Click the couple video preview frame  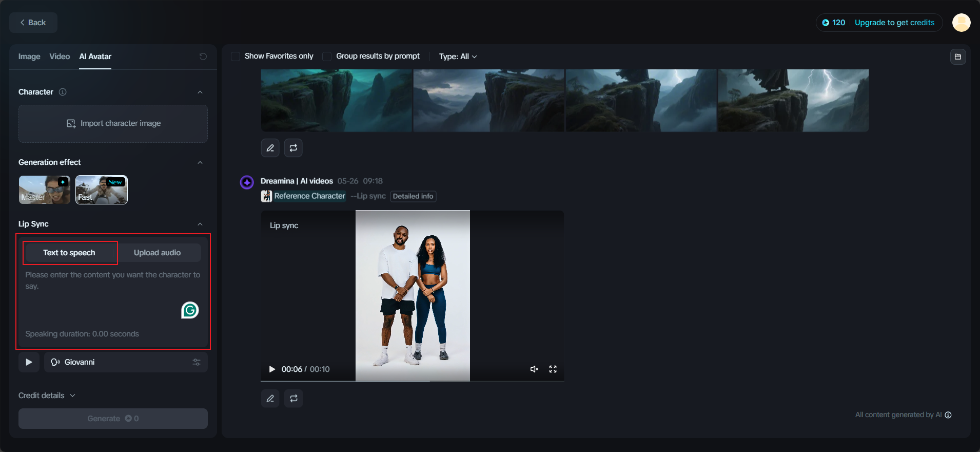(x=413, y=295)
